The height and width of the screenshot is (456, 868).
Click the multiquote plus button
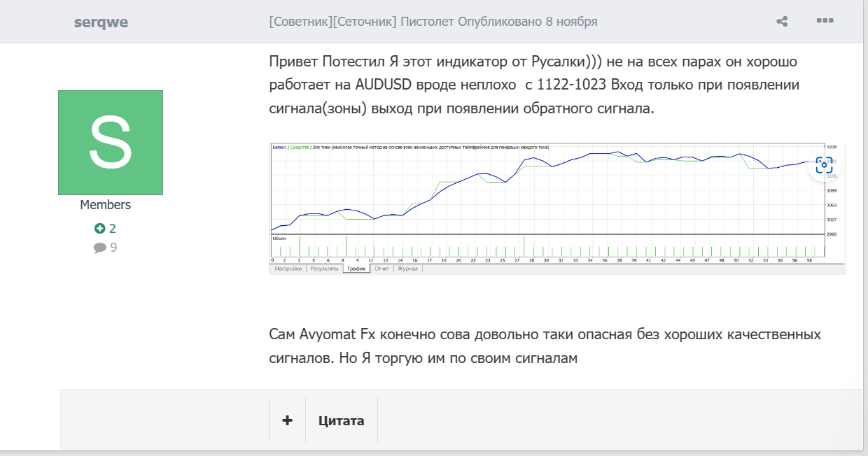[x=288, y=420]
